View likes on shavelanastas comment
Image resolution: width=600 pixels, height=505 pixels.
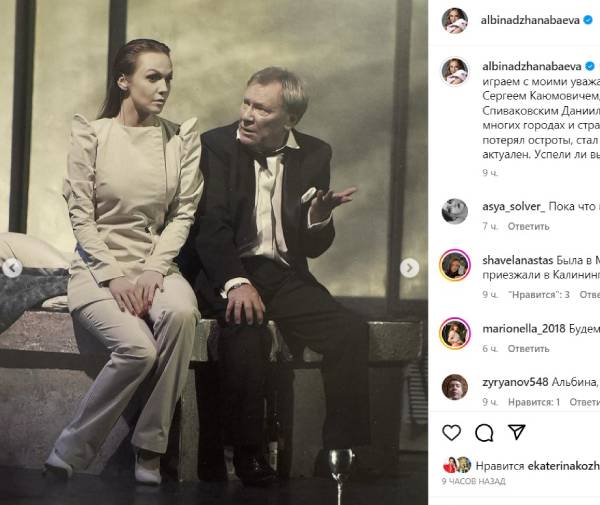539,295
